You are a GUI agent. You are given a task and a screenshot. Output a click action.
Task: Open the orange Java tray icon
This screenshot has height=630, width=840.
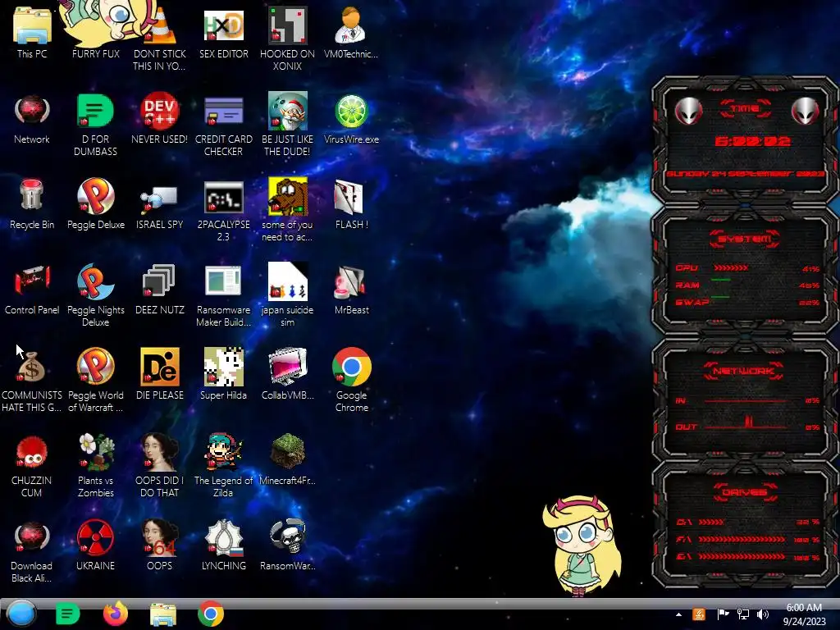click(699, 614)
